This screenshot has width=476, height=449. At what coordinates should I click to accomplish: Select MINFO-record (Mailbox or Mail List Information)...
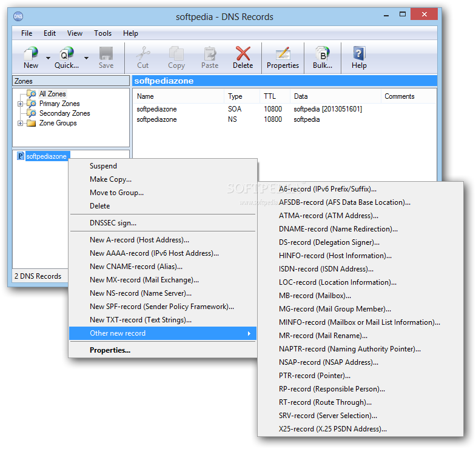pos(360,322)
